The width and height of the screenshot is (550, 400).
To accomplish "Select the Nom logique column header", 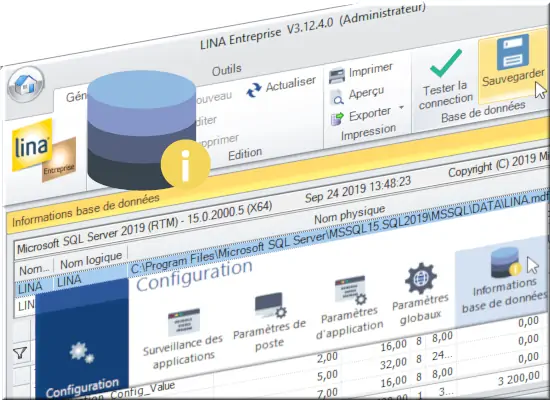I will click(x=91, y=260).
